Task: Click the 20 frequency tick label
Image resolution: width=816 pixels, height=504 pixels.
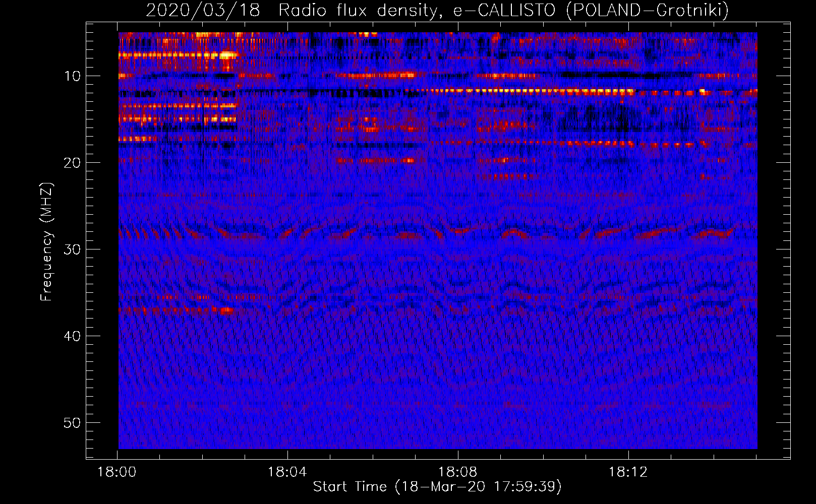Action: tap(73, 163)
